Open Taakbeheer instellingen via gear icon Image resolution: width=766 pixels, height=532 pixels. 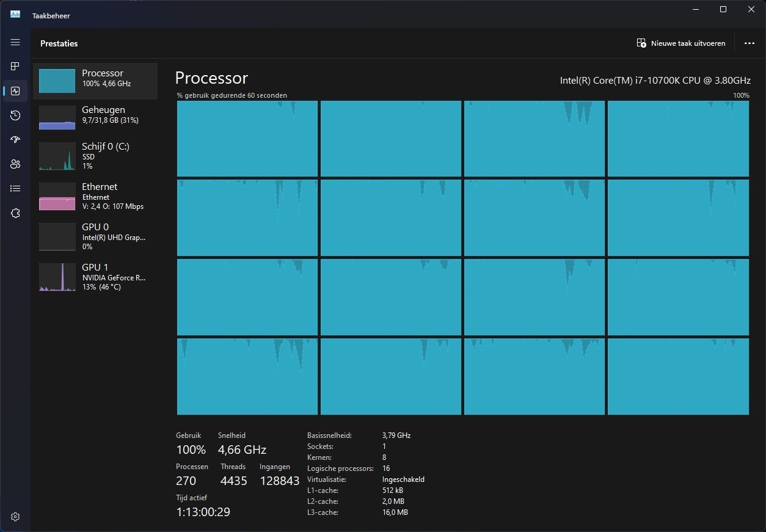pyautogui.click(x=15, y=516)
